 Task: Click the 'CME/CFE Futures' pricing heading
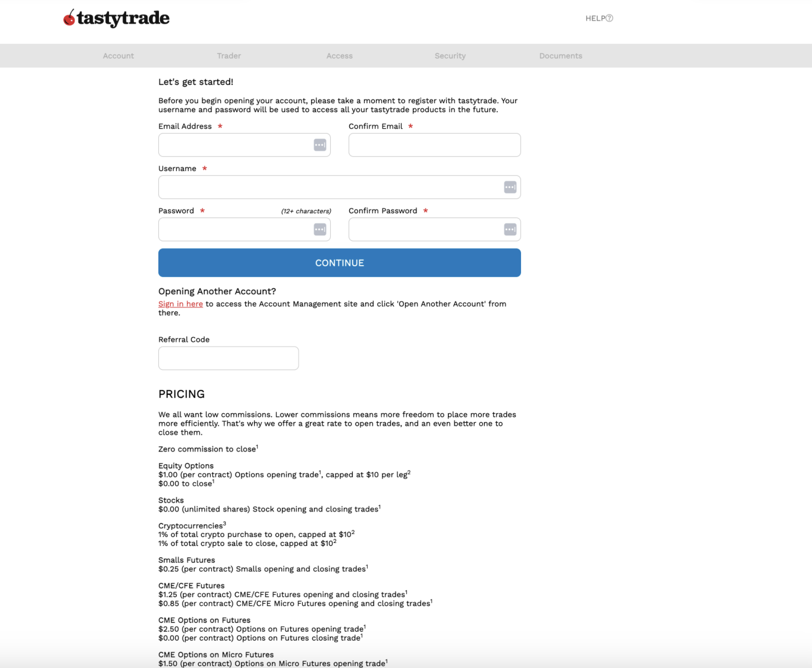[x=191, y=586]
